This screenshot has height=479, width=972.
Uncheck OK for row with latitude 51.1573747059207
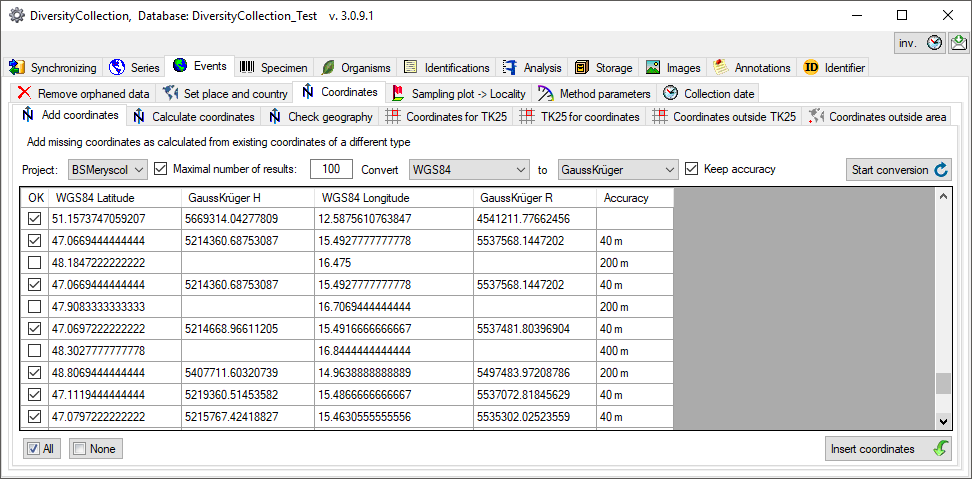click(35, 219)
